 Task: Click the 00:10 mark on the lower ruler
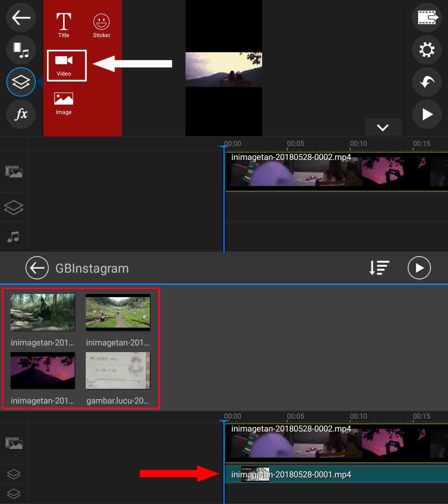pos(358,416)
